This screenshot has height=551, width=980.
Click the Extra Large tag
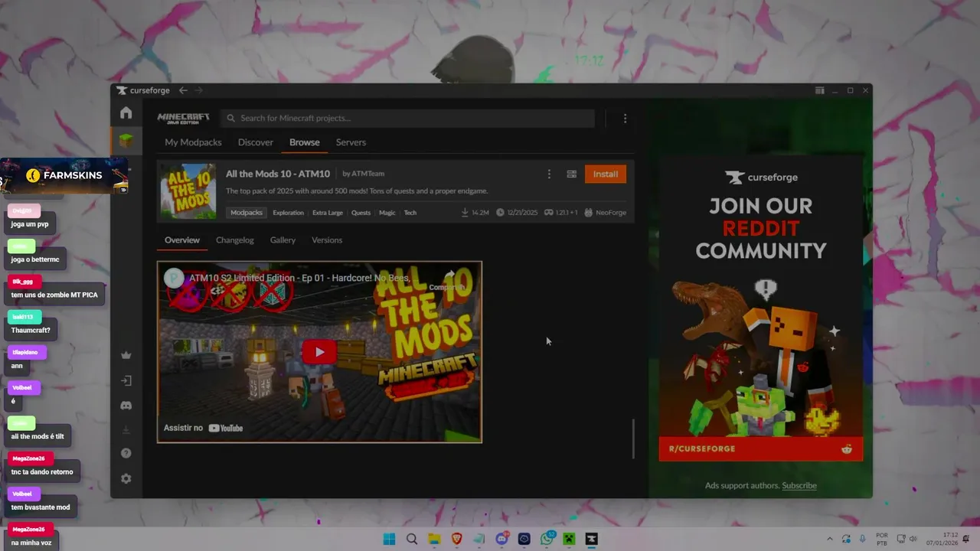(328, 213)
